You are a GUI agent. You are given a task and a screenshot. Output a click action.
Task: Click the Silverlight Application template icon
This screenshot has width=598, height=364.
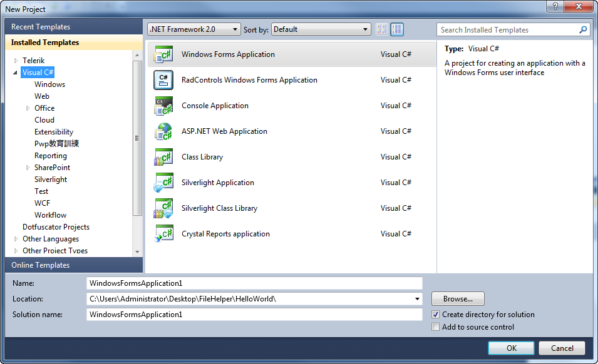163,183
